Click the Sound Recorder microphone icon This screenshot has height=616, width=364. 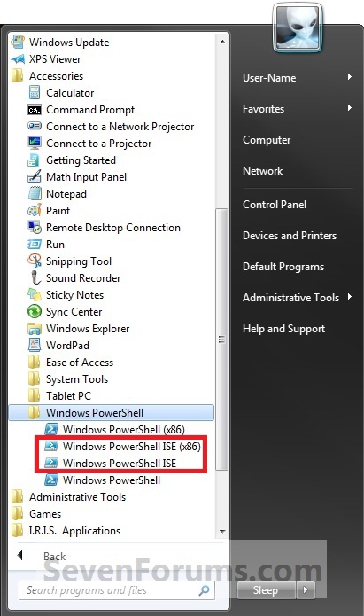click(35, 277)
